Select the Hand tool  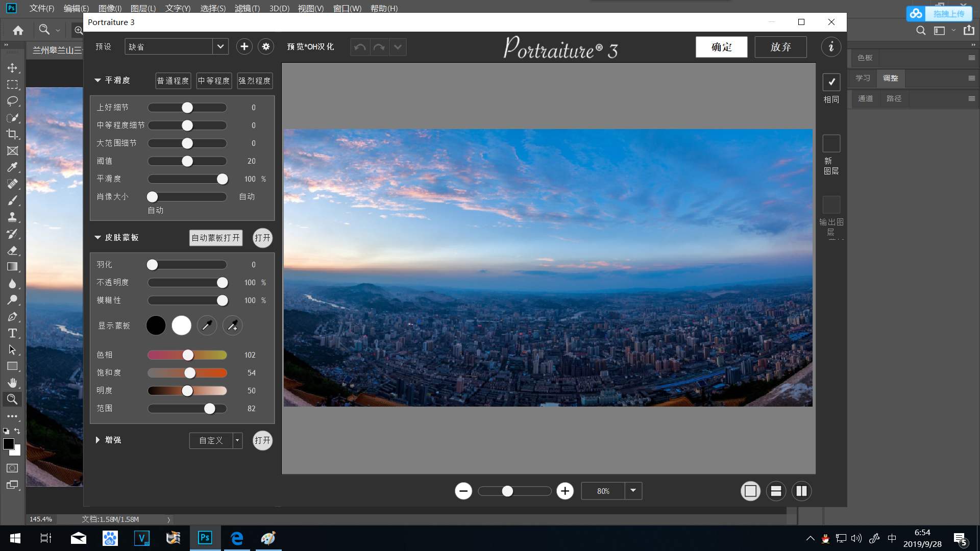click(x=12, y=383)
